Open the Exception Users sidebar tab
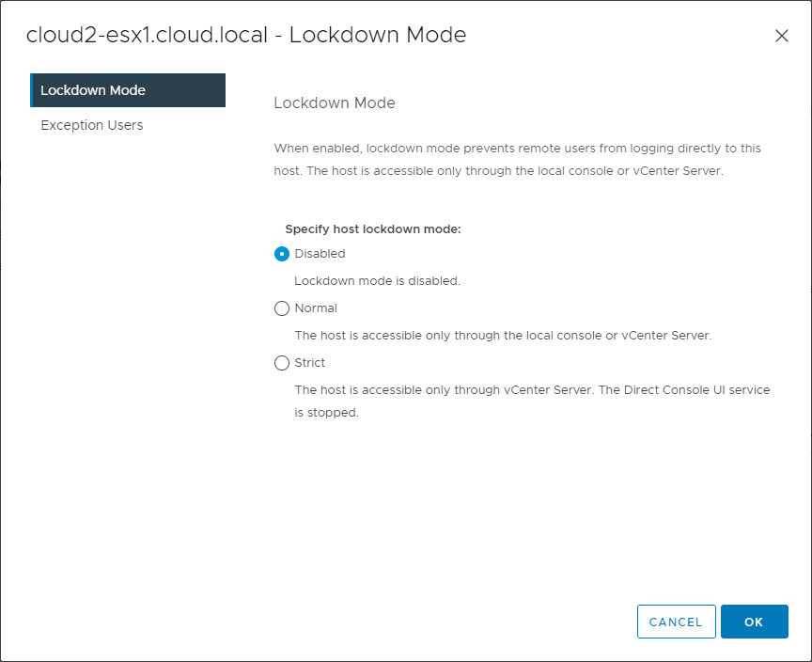 [x=92, y=125]
